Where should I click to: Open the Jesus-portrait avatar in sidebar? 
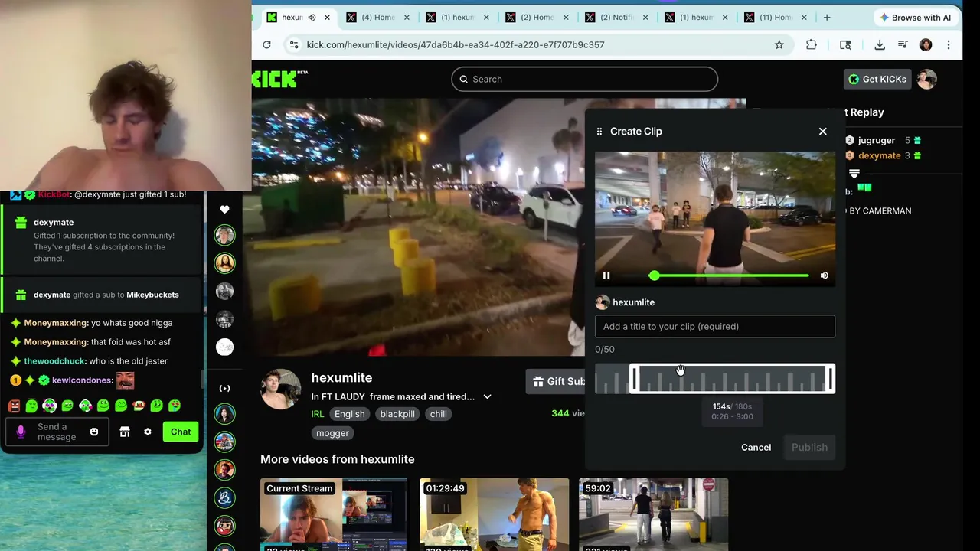[224, 262]
